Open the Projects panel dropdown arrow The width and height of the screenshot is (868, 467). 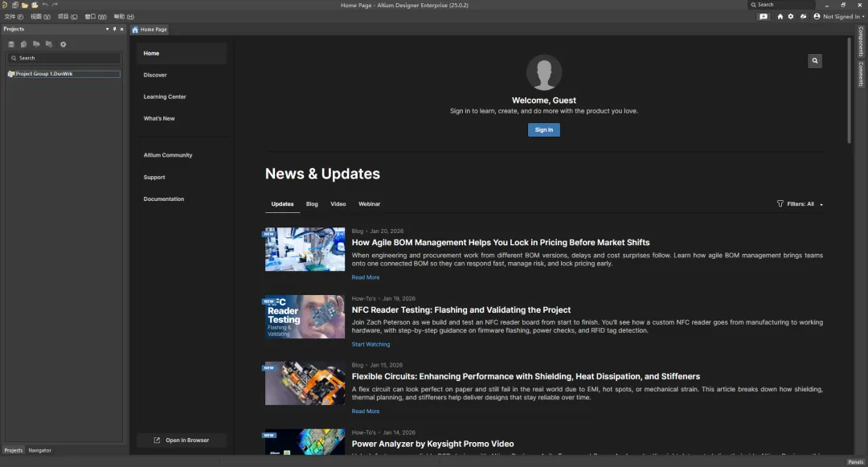tap(107, 29)
